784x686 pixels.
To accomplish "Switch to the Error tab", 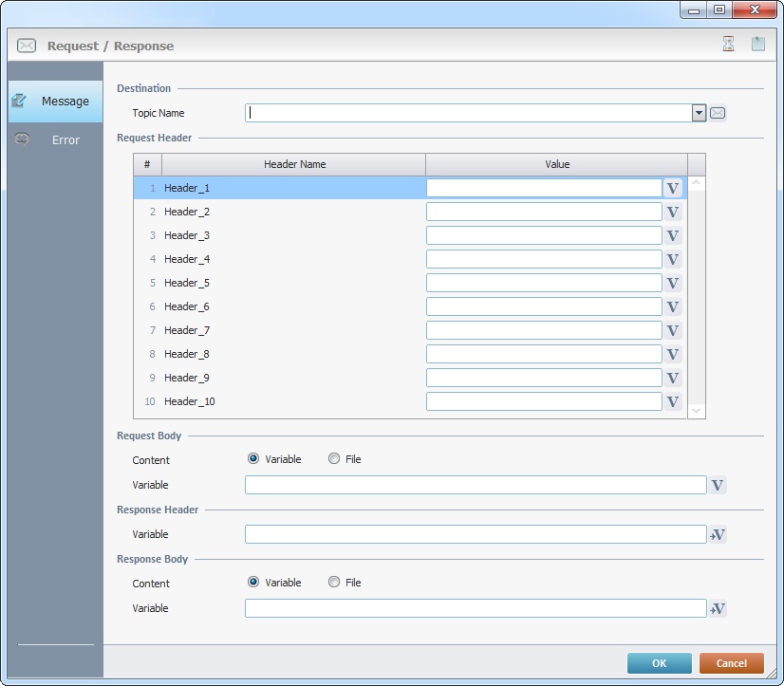I will pyautogui.click(x=55, y=140).
